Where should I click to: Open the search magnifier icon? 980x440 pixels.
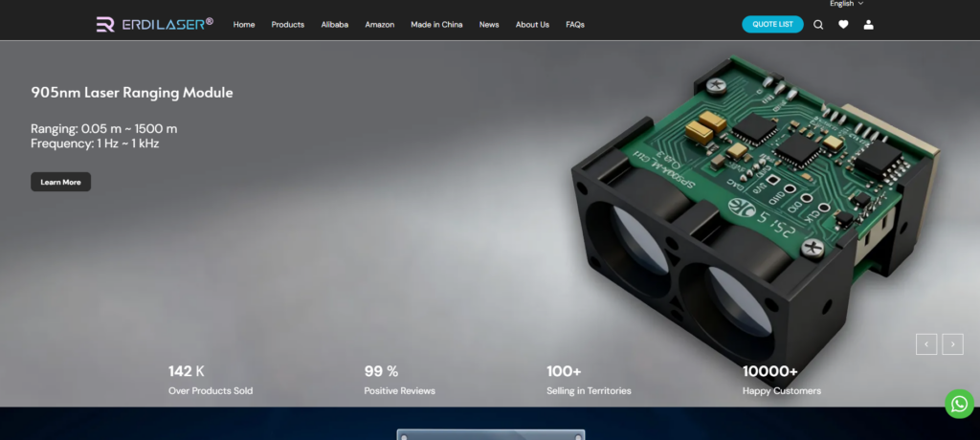(818, 24)
